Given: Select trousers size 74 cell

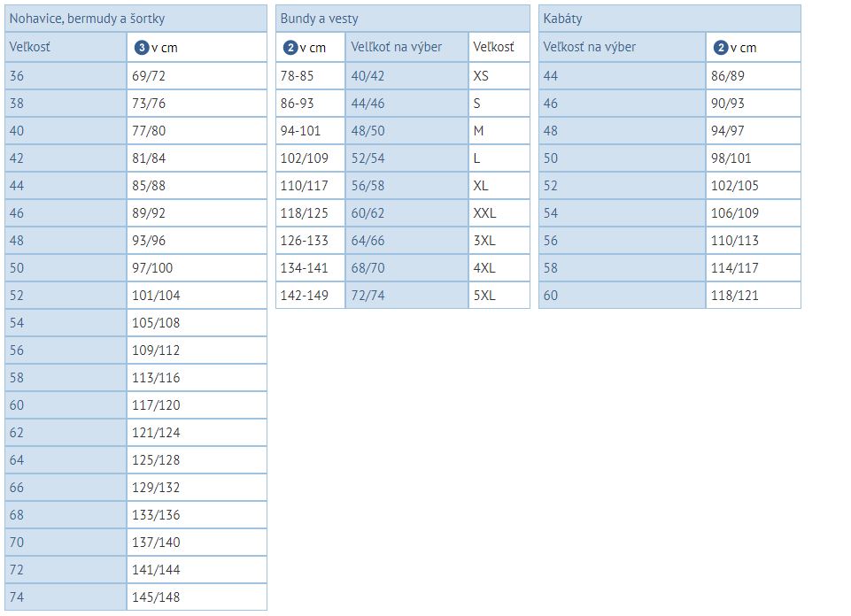Looking at the screenshot, I should coord(66,597).
